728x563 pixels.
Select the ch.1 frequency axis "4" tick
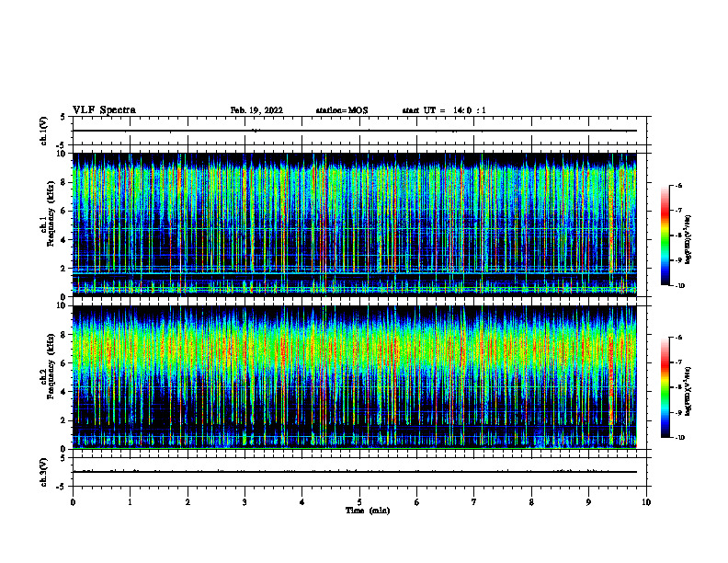click(64, 240)
